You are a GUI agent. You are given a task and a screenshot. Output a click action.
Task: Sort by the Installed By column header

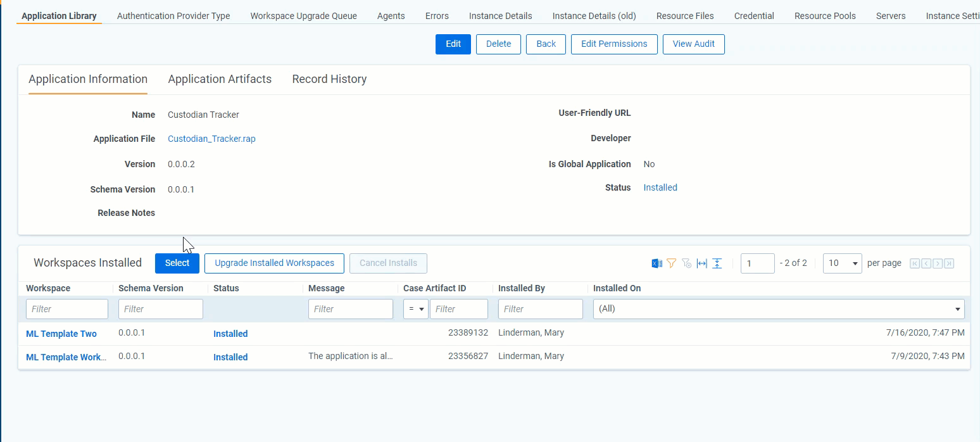522,288
